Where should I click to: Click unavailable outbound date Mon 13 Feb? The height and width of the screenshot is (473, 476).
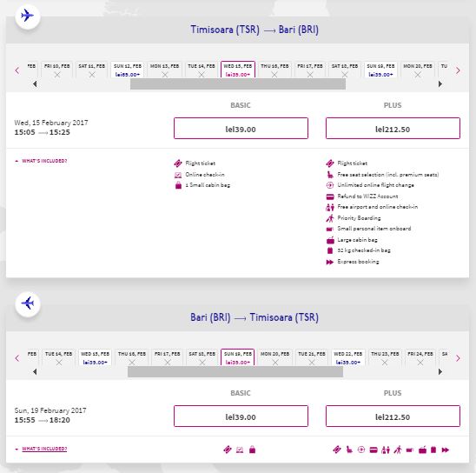[x=164, y=70]
